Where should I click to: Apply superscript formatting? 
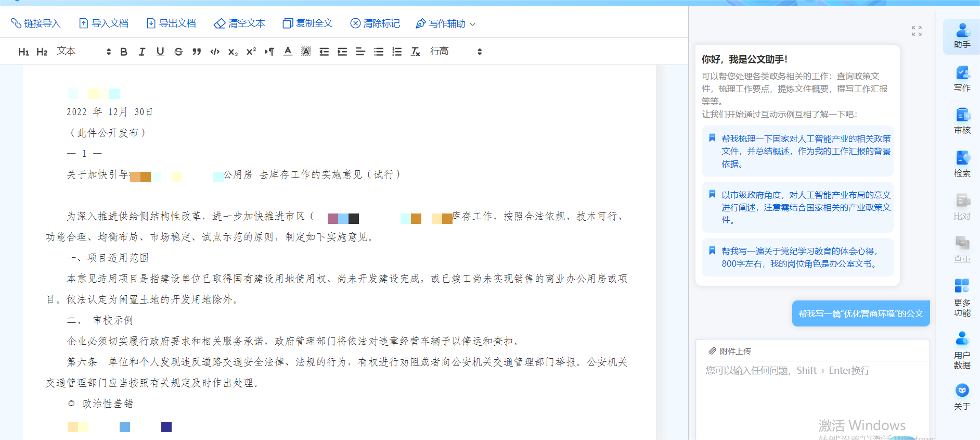point(251,52)
